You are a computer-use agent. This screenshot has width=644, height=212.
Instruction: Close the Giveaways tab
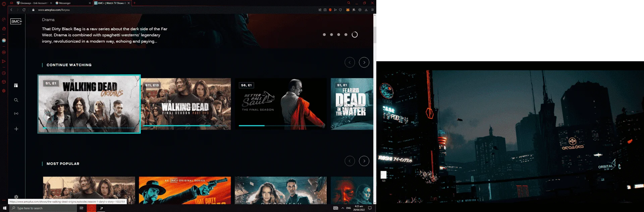[51, 3]
